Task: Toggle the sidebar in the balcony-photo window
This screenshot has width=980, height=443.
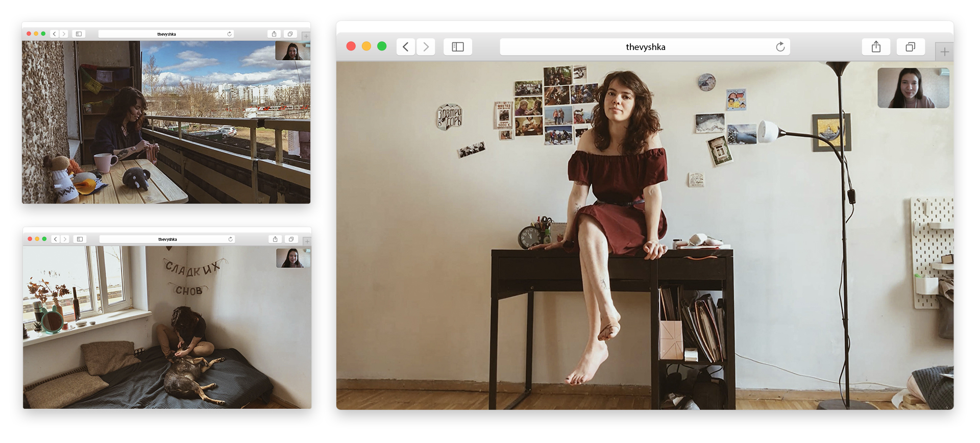Action: [79, 34]
